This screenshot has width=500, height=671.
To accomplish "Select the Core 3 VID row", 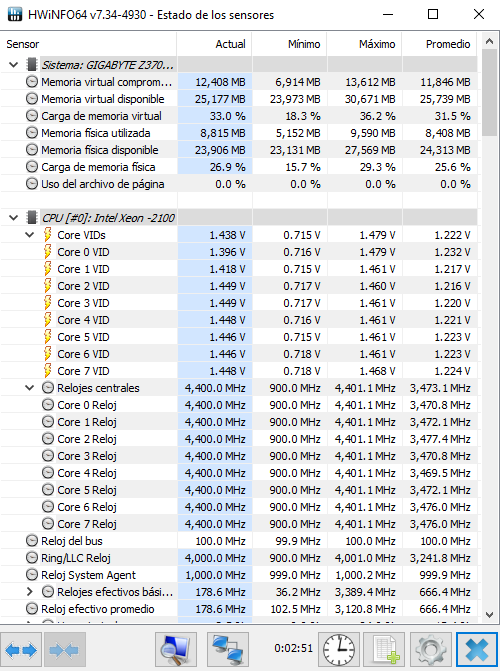I will point(239,303).
